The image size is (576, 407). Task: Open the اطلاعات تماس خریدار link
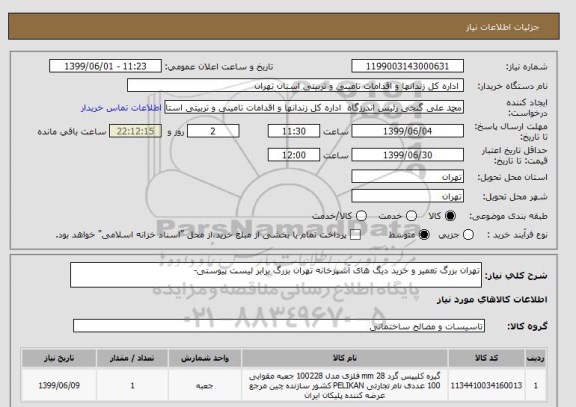pyautogui.click(x=121, y=108)
